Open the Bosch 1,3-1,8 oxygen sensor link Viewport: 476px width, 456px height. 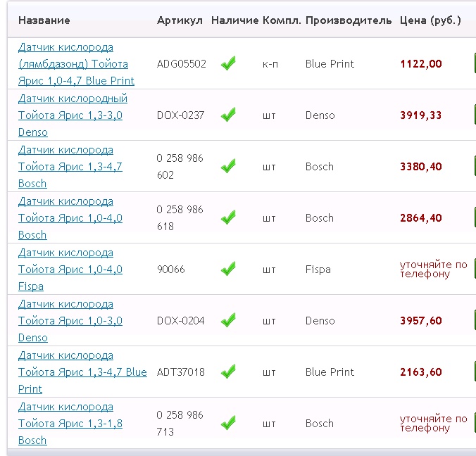coord(70,424)
